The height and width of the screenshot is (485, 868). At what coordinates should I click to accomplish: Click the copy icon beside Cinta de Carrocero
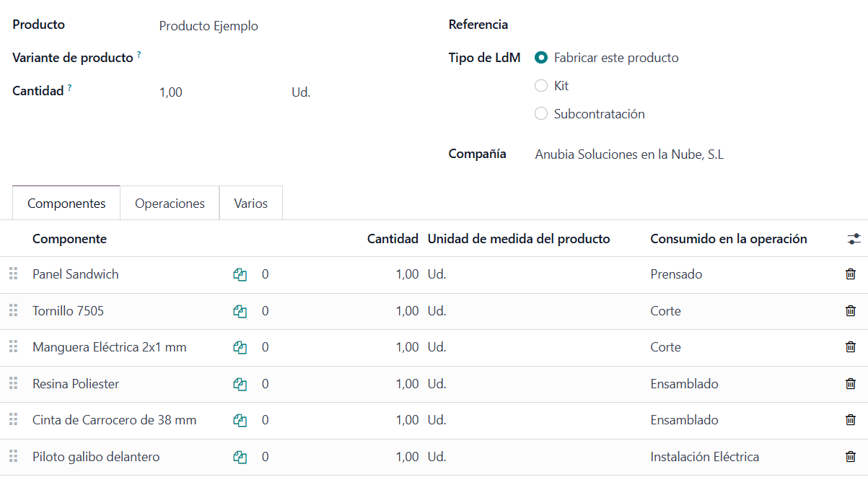point(240,420)
